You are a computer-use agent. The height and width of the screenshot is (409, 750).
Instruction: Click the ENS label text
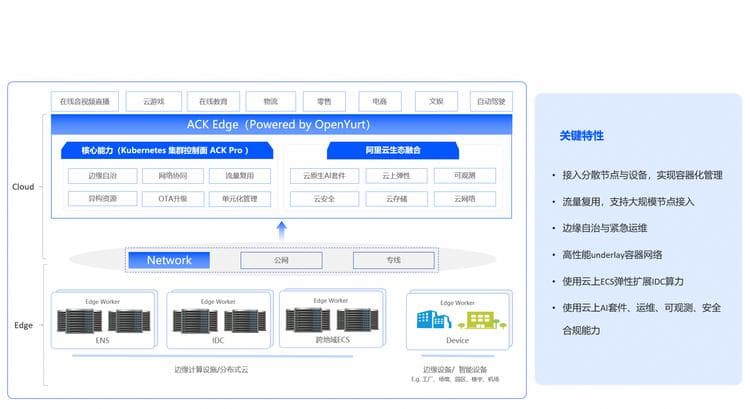click(x=102, y=341)
